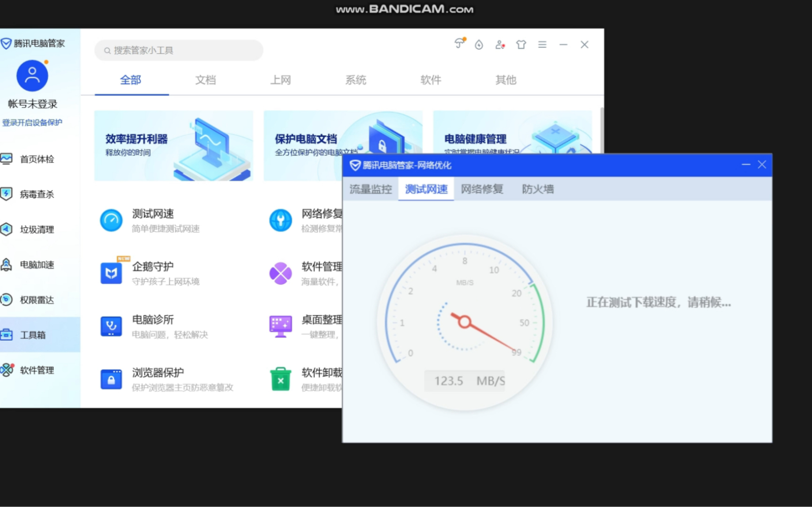Click the 腾讯电脑管家 shield logo
This screenshot has width=812, height=507.
pos(6,44)
